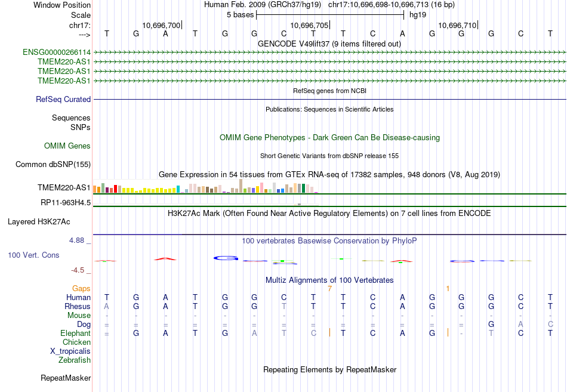
Task: Click 100 vertebrates Basewise Conservation title
Action: coord(329,241)
